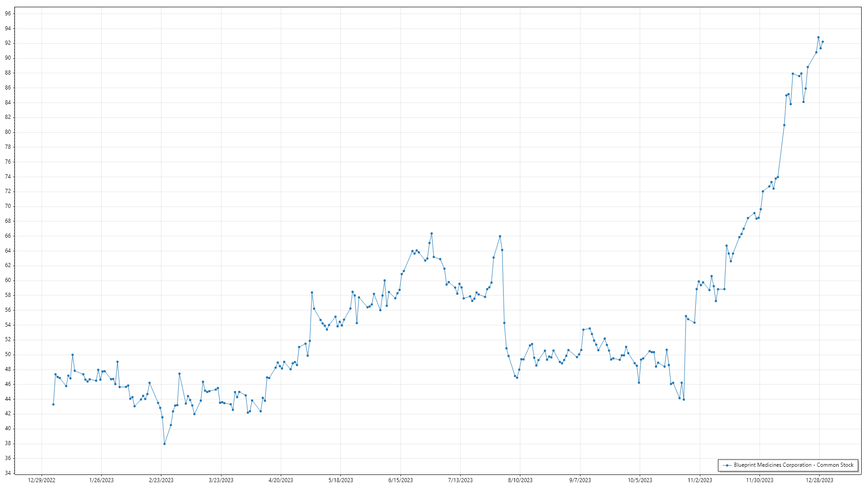Click the highest data point near 93
Viewport: 868px width, 488px height.
coord(818,37)
